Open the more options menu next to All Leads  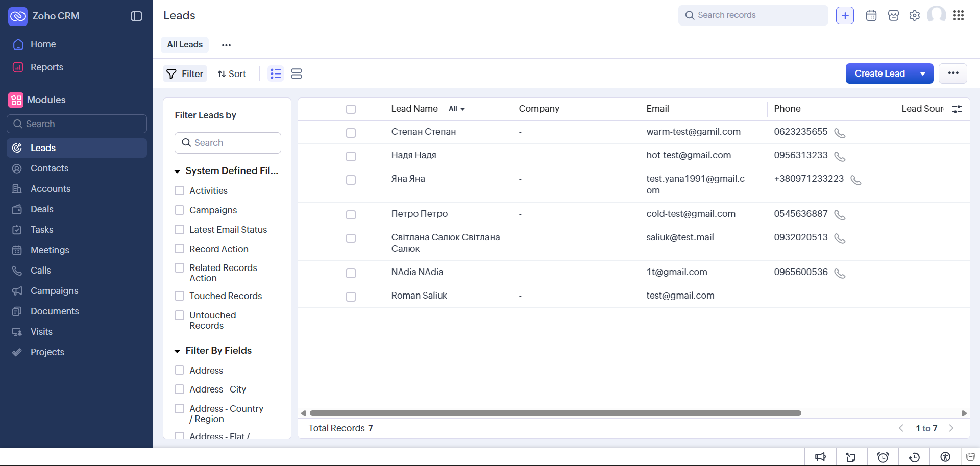[226, 45]
